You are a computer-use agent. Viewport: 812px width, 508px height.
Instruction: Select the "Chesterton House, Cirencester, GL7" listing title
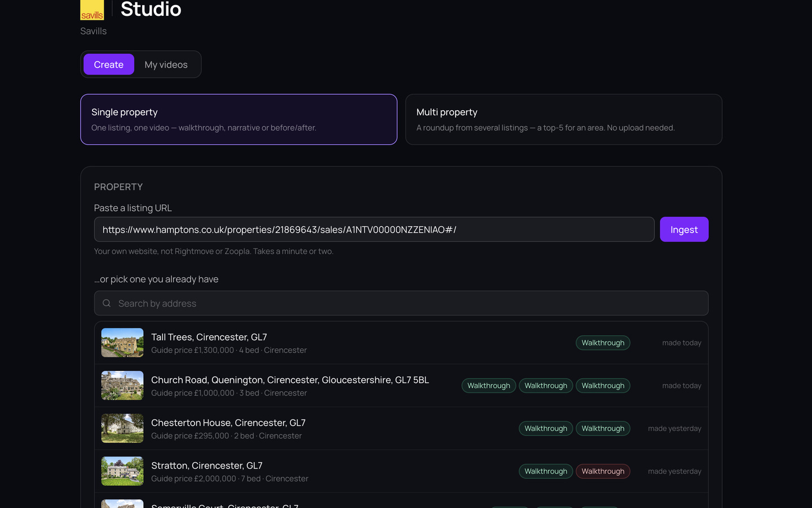pos(228,423)
